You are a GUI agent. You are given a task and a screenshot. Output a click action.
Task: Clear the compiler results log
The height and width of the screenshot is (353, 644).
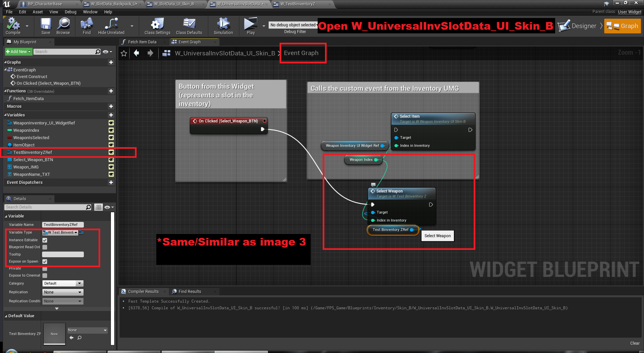point(635,343)
